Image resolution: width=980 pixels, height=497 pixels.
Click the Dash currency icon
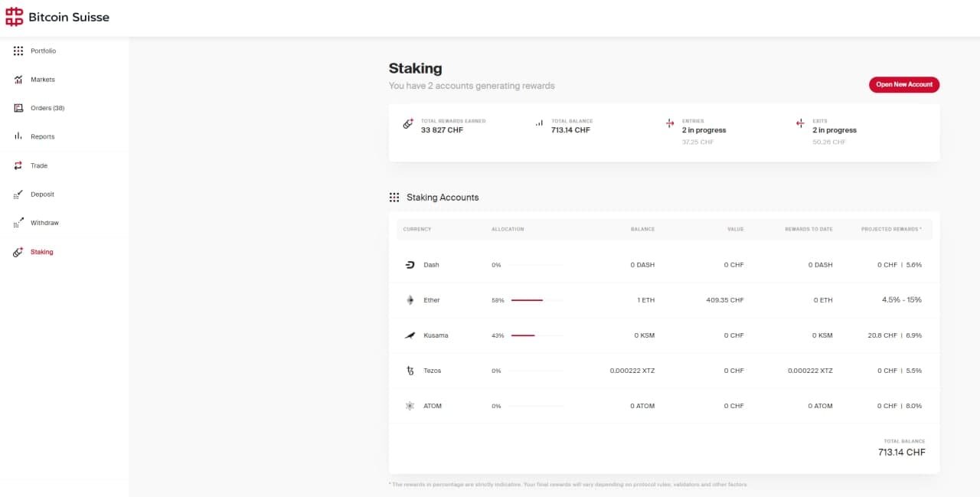pos(410,265)
